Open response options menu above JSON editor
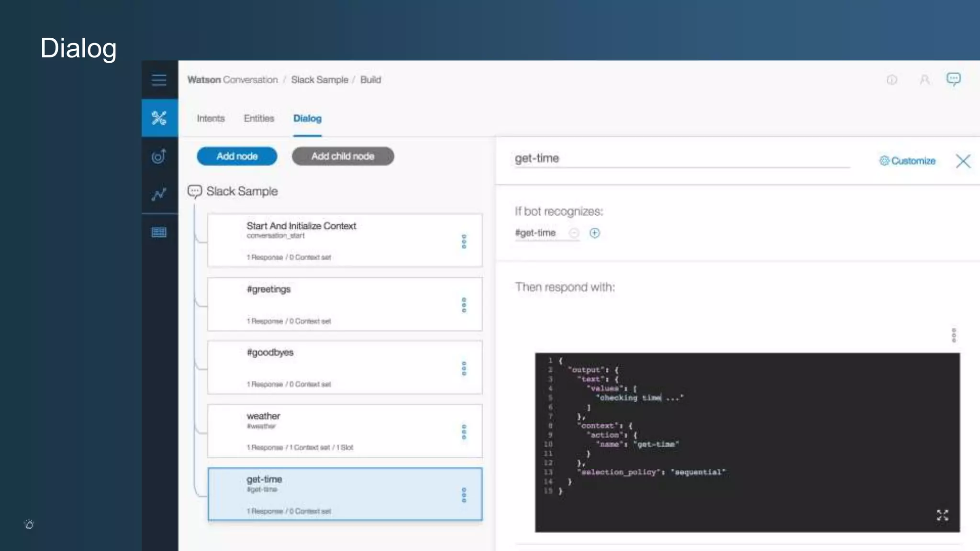The image size is (980, 551). pyautogui.click(x=954, y=335)
